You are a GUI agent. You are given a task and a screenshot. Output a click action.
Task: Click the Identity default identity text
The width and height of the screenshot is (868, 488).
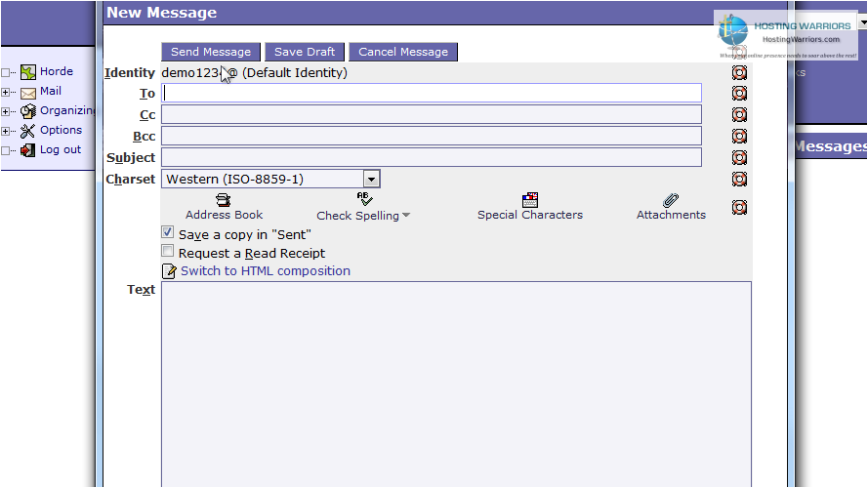click(255, 72)
